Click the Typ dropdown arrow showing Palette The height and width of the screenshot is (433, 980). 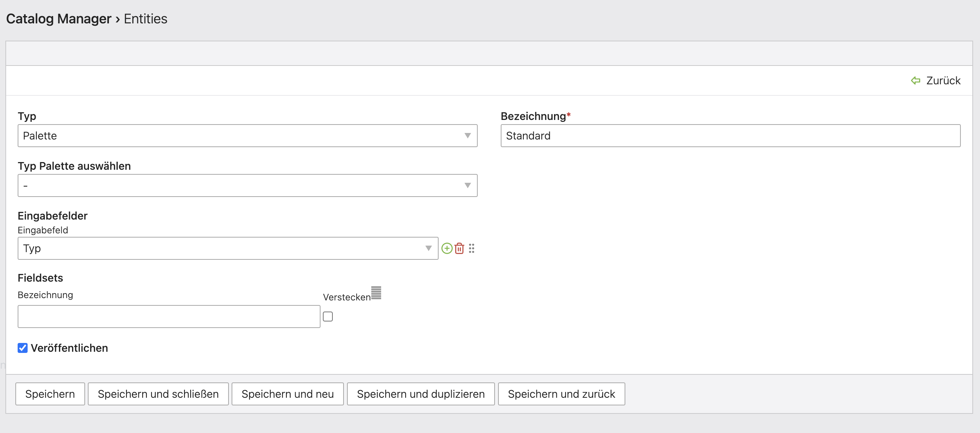[x=467, y=136]
